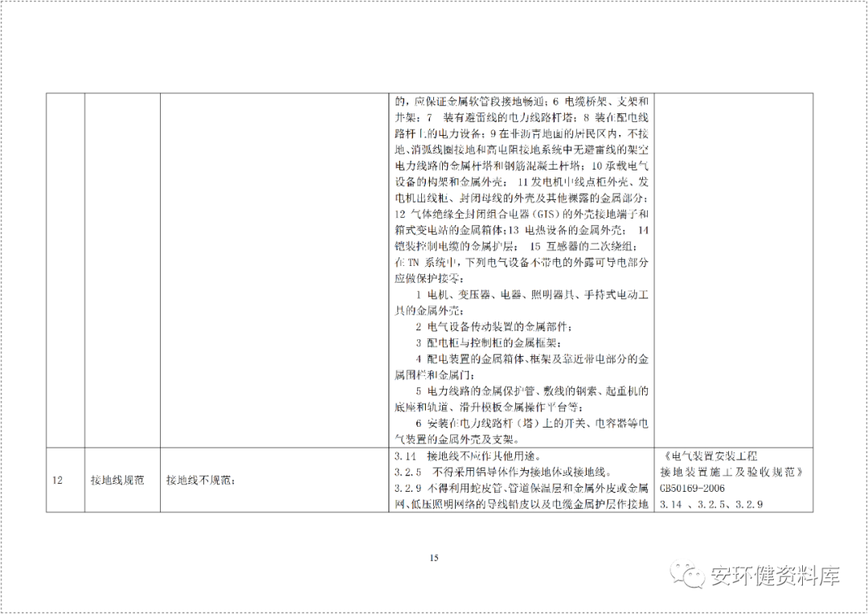
Task: Select the 'GB50169-2006' standard number
Action: click(693, 489)
